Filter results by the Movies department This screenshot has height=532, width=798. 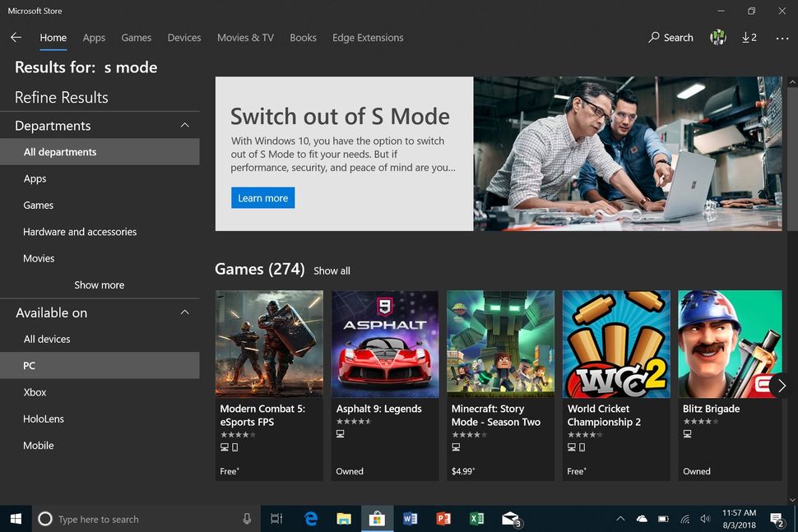(x=38, y=257)
